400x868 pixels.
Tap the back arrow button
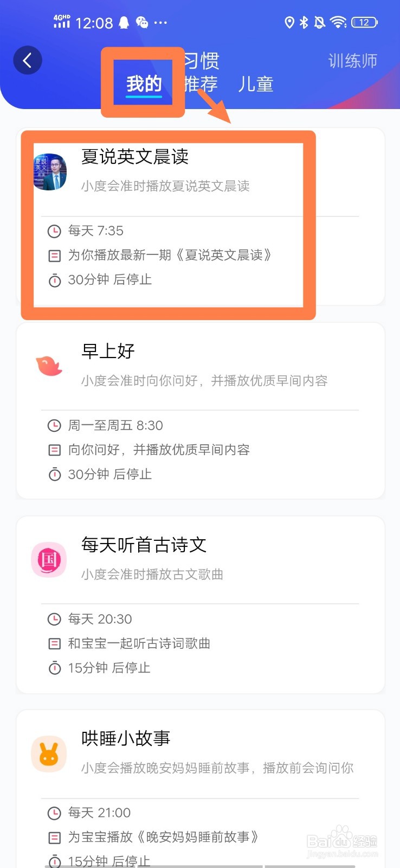point(28,60)
